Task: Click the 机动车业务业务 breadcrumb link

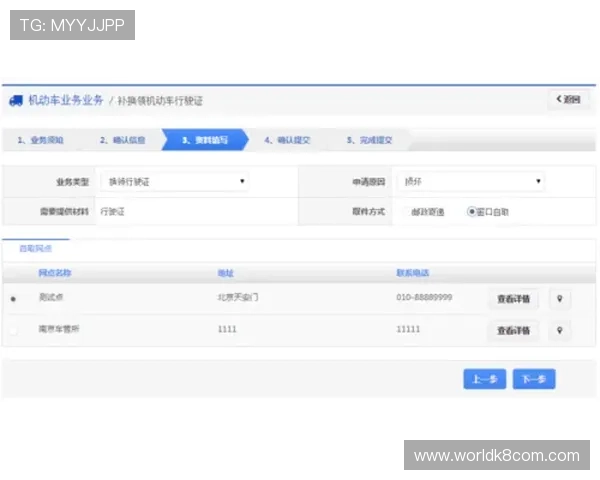Action: 66,100
